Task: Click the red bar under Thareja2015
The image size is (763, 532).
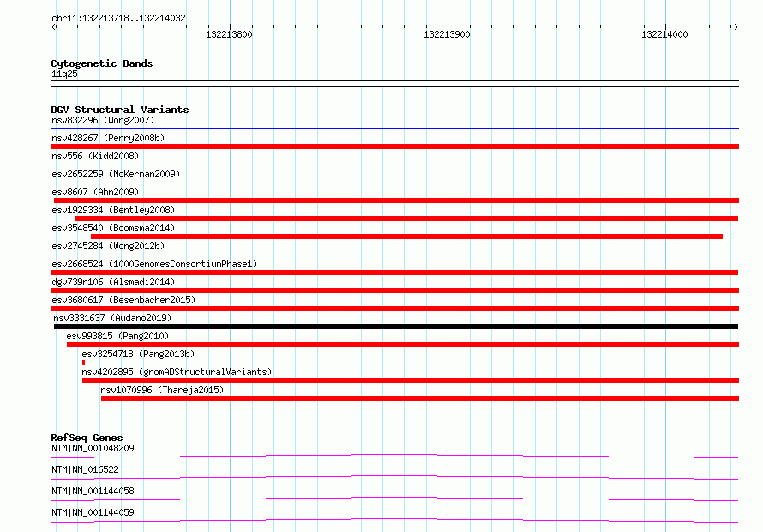Action: coord(420,398)
